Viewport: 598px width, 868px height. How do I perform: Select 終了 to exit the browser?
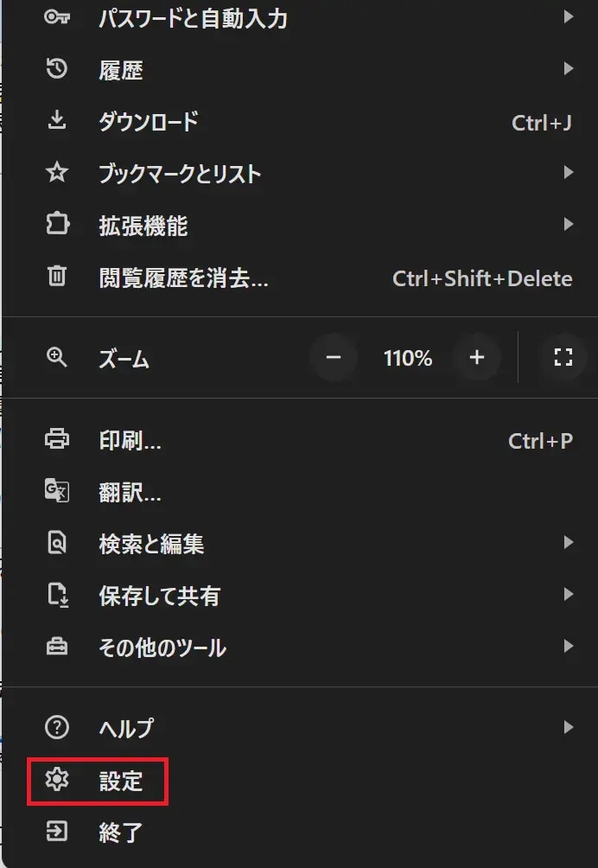[x=121, y=833]
